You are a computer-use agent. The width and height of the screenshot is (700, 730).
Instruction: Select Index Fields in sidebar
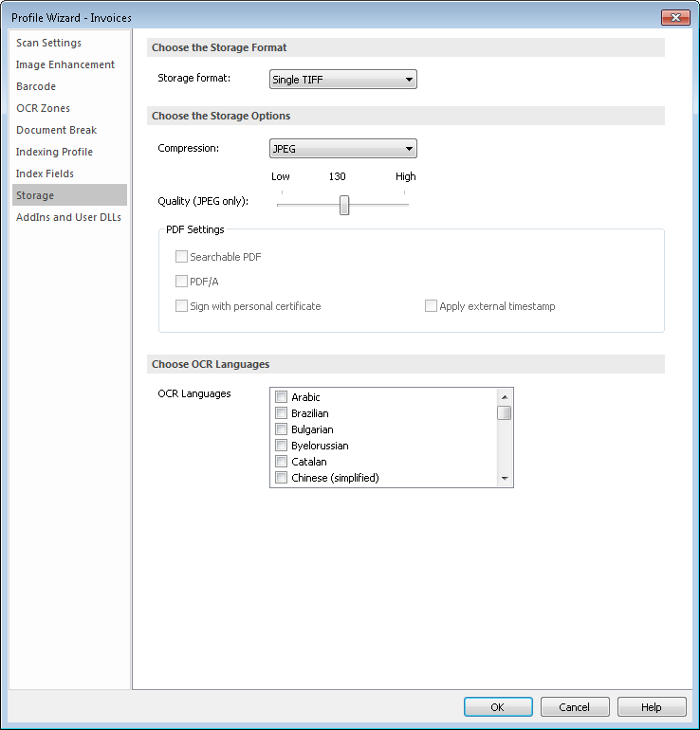[x=45, y=174]
